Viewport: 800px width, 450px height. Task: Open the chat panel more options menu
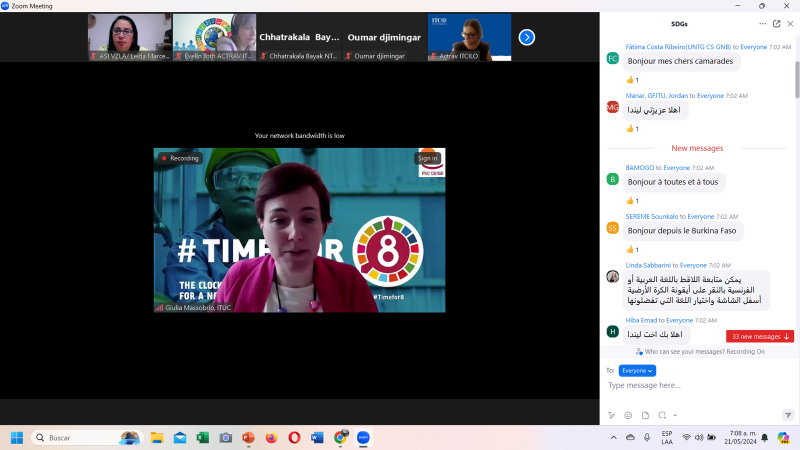pos(762,23)
